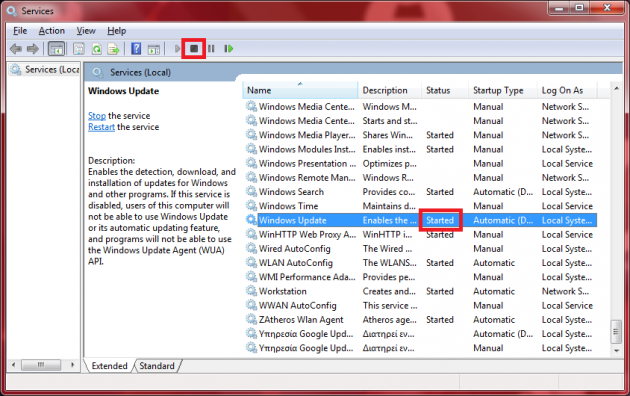The width and height of the screenshot is (630, 396).
Task: Select the Windows Search service name
Action: (291, 192)
